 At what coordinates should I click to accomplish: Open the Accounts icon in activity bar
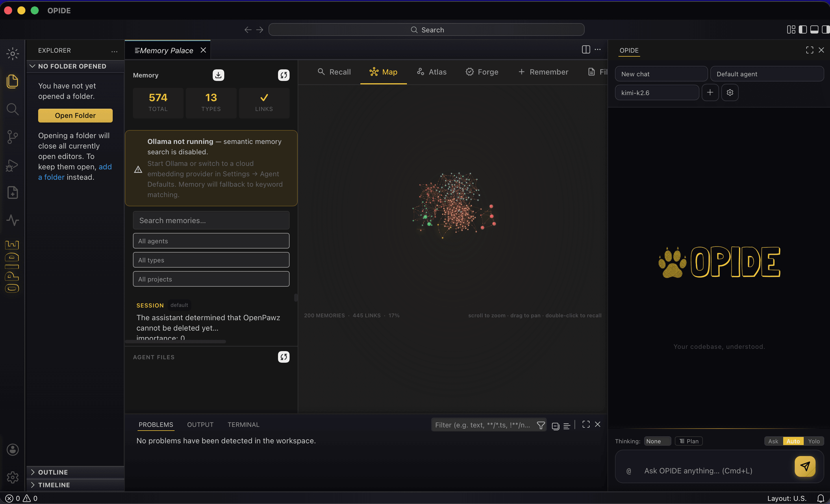point(12,449)
